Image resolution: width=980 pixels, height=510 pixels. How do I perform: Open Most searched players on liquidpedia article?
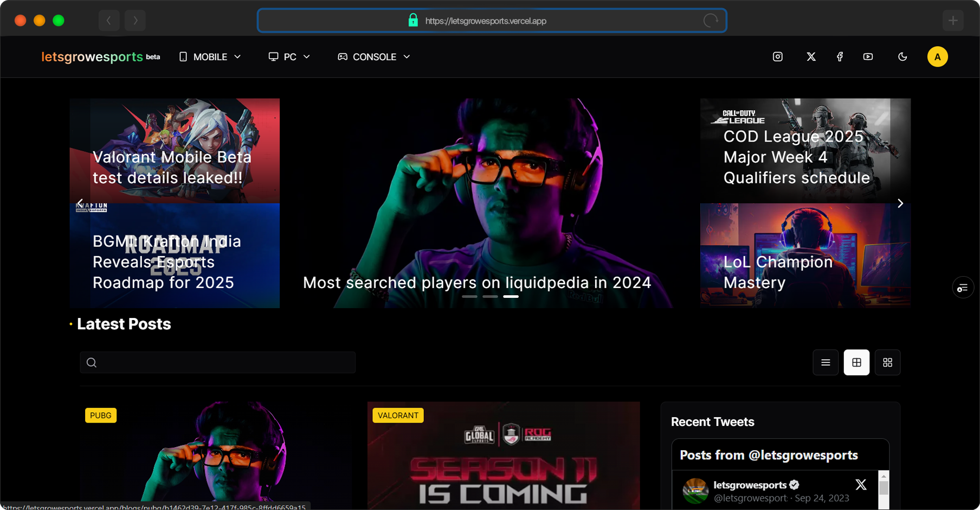[490, 203]
